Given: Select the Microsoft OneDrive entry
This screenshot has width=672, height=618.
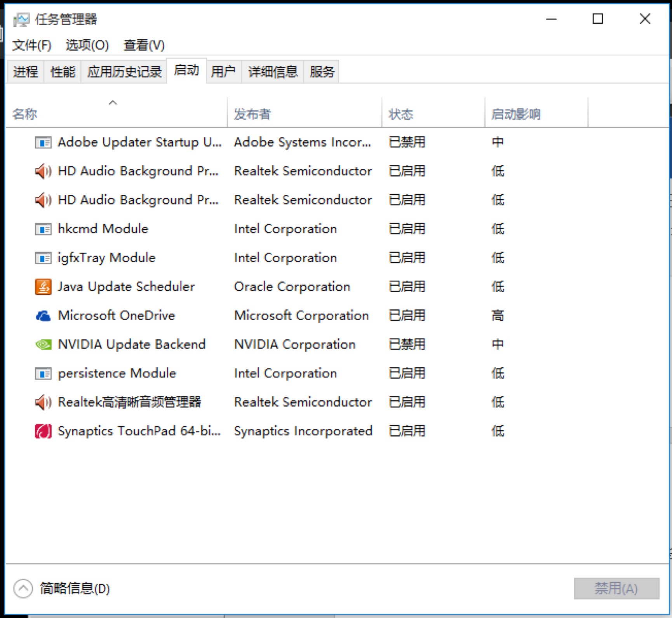Looking at the screenshot, I should (117, 316).
